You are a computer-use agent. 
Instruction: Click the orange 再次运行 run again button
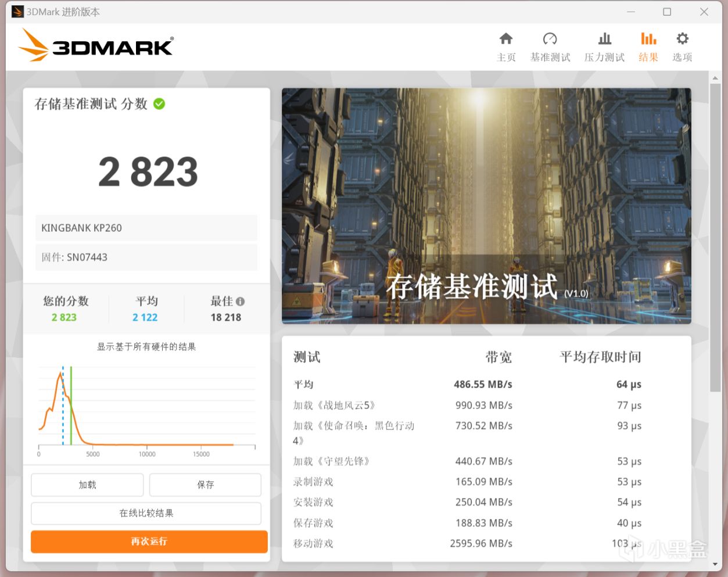click(x=149, y=542)
